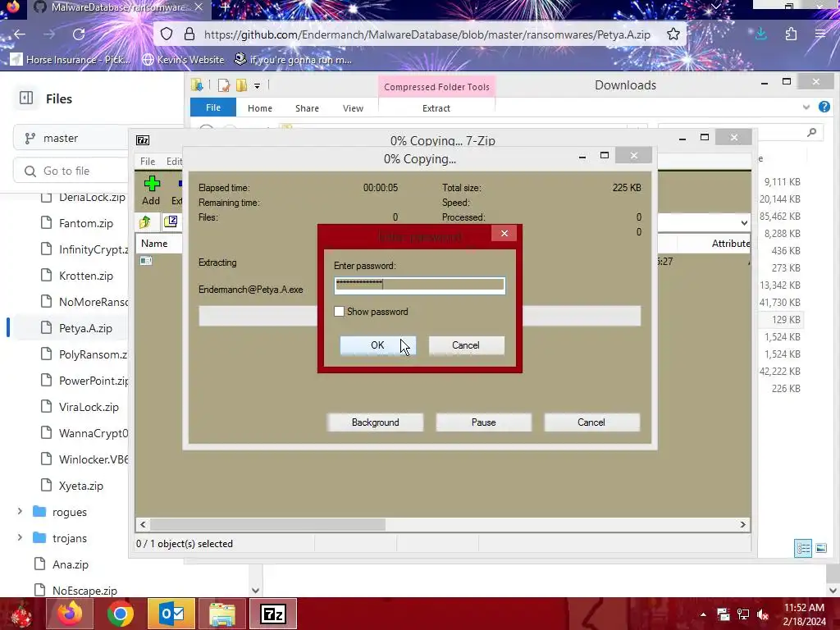
Task: Click the 7-Zip horizontal scrollbar thumb
Action: point(268,524)
